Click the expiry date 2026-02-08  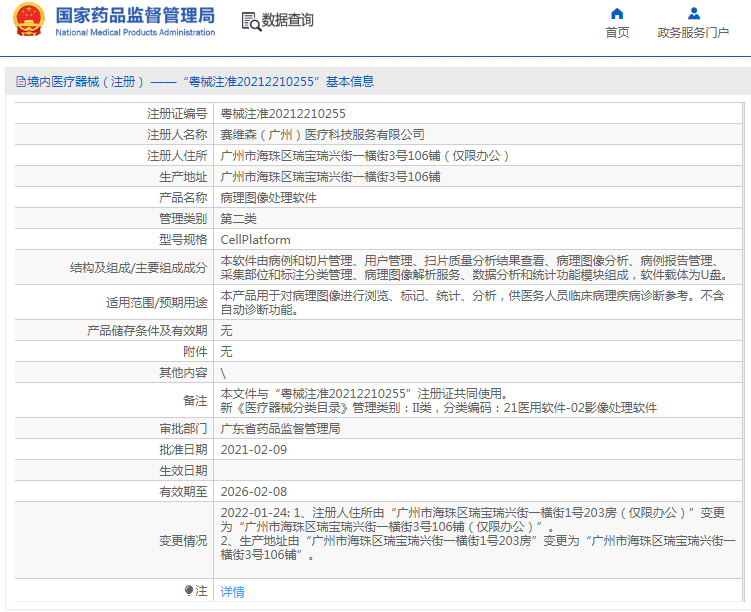(253, 492)
